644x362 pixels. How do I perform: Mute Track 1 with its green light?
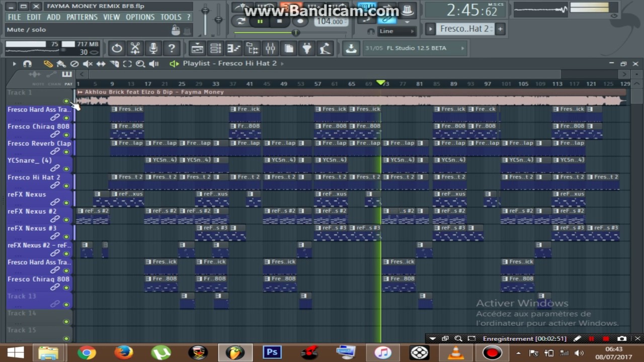[66, 101]
